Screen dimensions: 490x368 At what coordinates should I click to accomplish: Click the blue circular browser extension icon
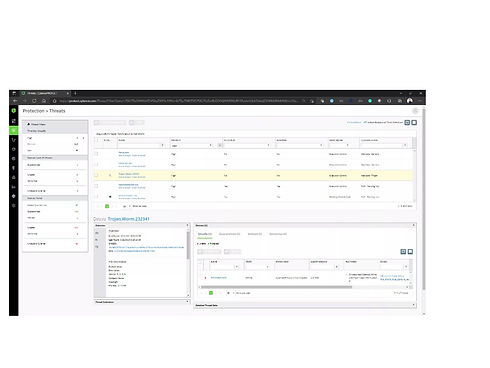pos(332,101)
